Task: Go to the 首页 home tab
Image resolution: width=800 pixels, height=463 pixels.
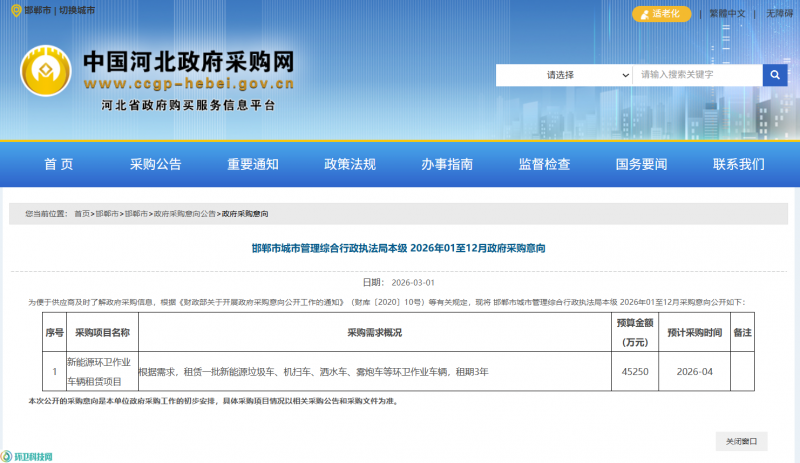Action: coord(59,165)
